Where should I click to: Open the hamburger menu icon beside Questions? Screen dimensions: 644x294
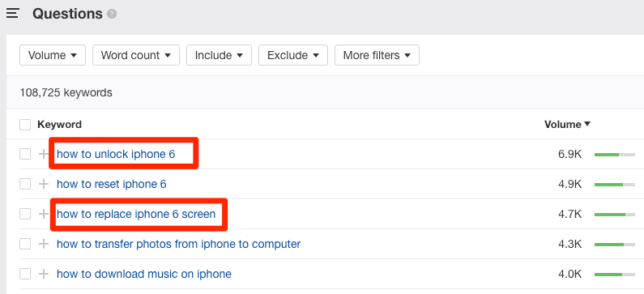12,14
